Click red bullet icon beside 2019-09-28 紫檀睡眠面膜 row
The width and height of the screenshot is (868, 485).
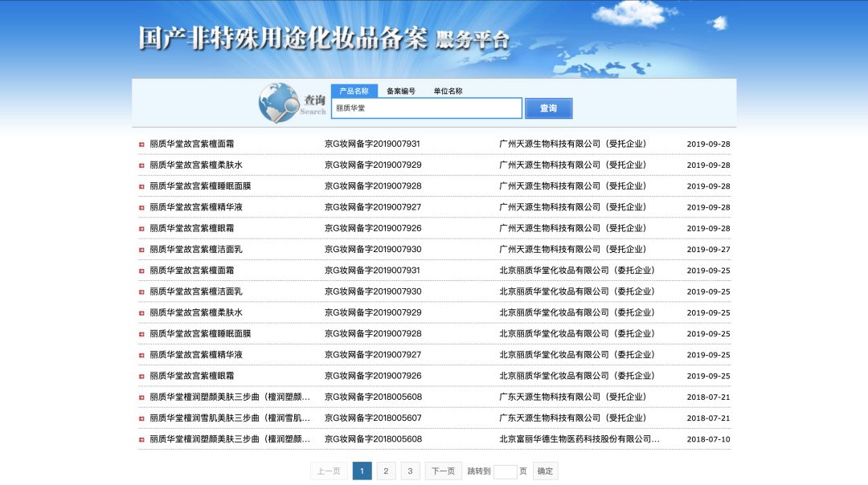coord(141,186)
